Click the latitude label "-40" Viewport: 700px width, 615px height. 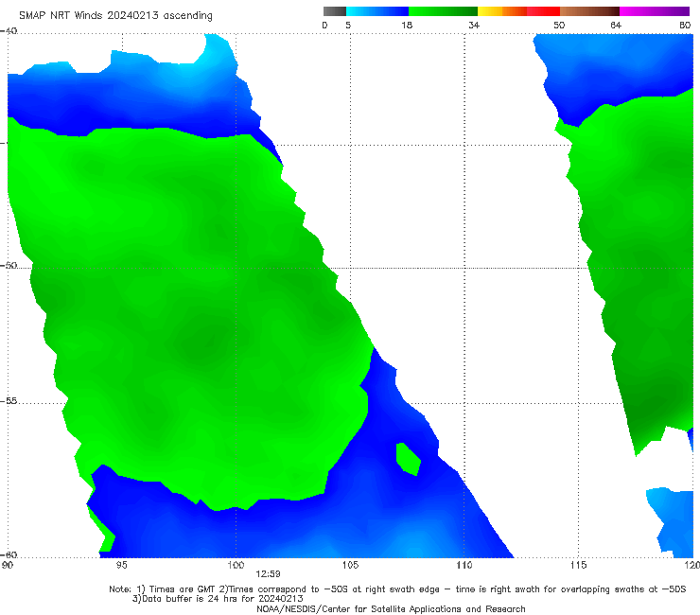[x=9, y=31]
